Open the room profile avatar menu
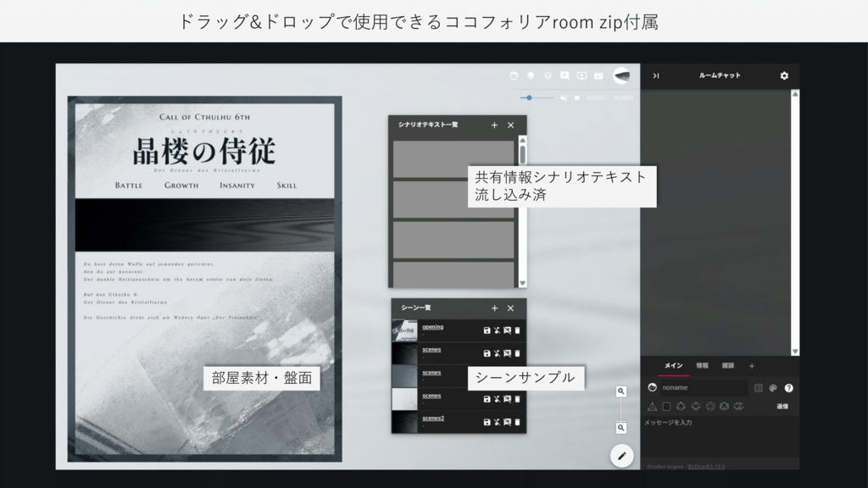The width and height of the screenshot is (868, 488). pos(621,75)
